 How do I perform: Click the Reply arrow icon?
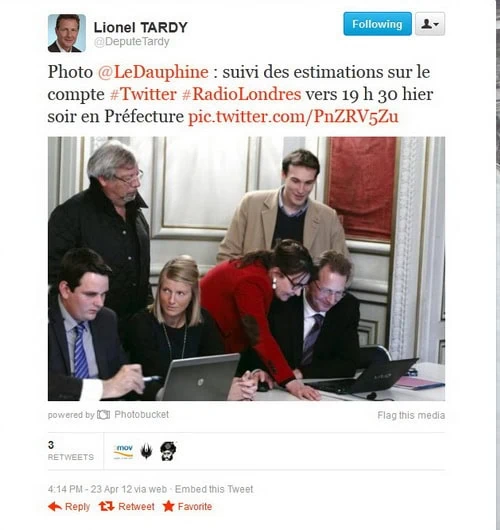[55, 506]
